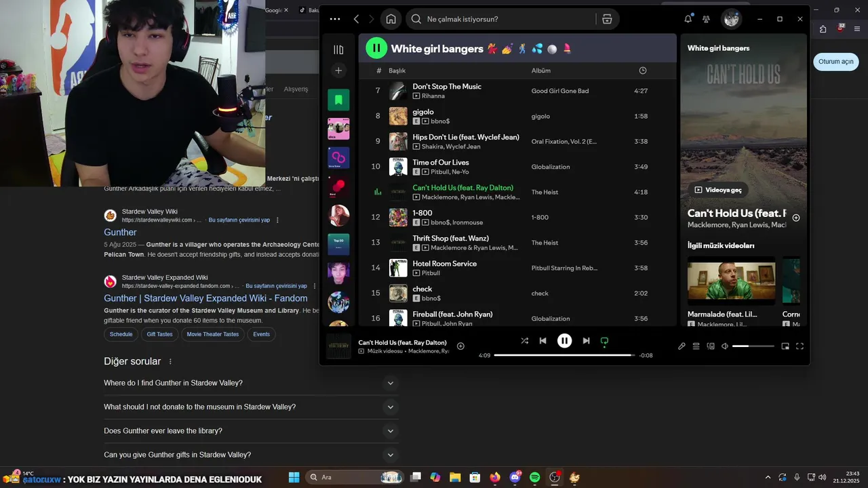Open the three-dot menu beside Diğer sorular
Image resolution: width=868 pixels, height=488 pixels.
point(170,362)
